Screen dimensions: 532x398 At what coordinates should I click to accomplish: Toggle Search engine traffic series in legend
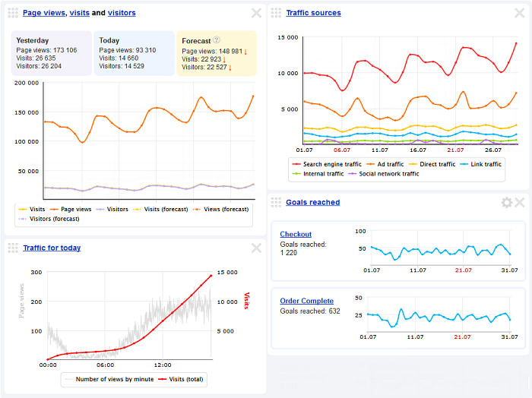328,164
